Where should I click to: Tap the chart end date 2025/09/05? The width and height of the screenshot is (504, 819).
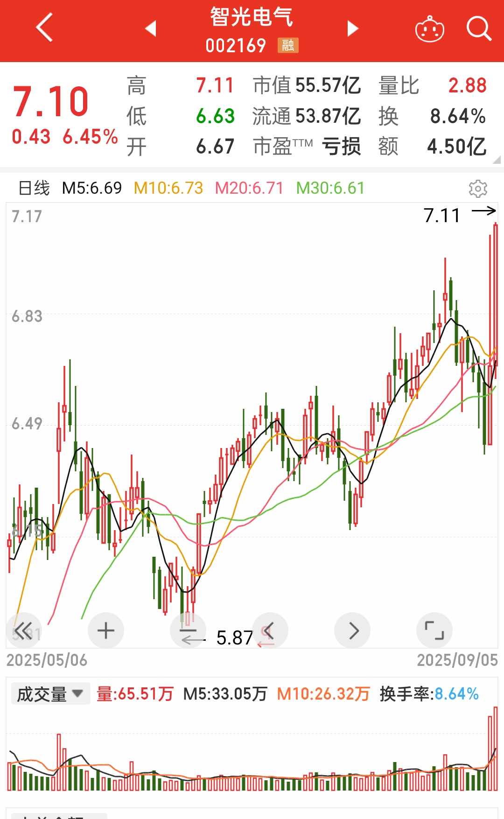pos(457,660)
